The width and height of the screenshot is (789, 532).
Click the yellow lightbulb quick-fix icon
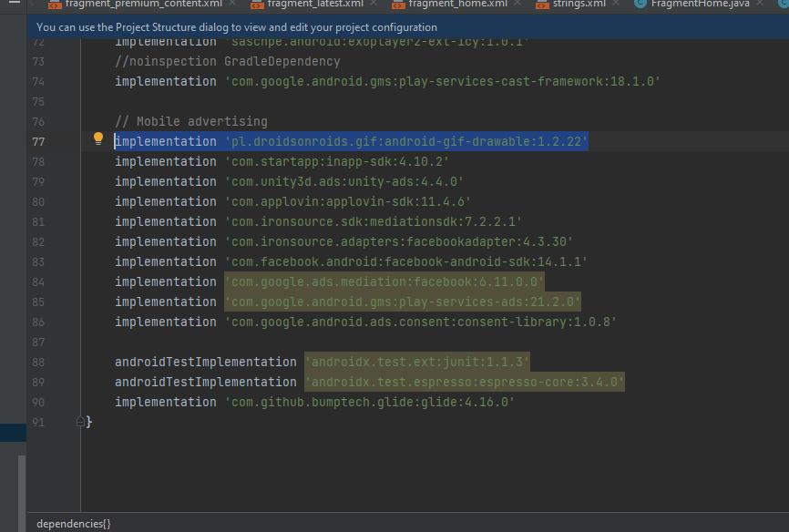coord(98,138)
